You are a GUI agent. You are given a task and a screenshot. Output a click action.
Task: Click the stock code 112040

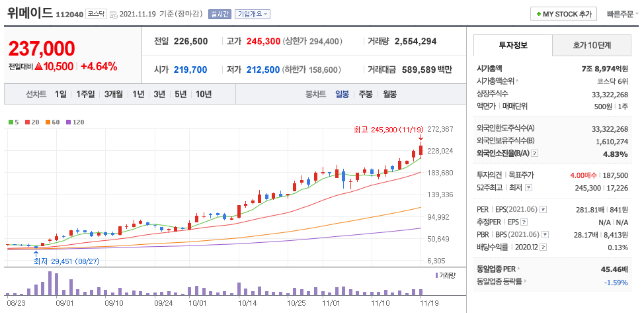tap(69, 15)
